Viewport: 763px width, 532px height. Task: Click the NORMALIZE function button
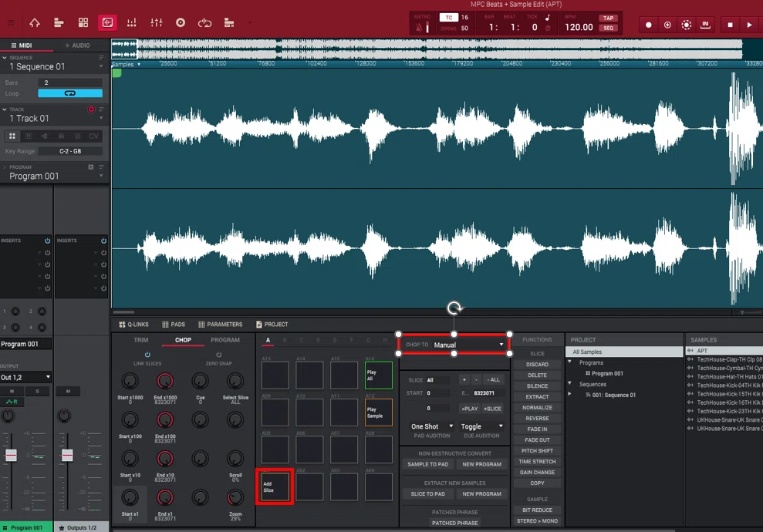tap(537, 408)
